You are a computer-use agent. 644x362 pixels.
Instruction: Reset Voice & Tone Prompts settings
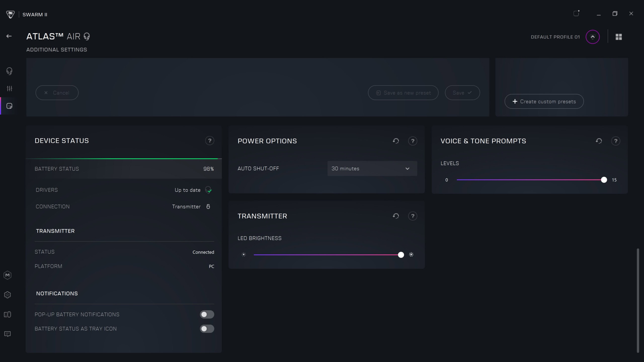tap(599, 141)
